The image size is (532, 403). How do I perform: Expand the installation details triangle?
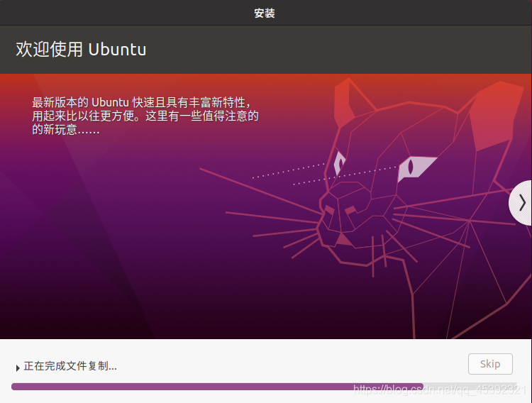[18, 368]
